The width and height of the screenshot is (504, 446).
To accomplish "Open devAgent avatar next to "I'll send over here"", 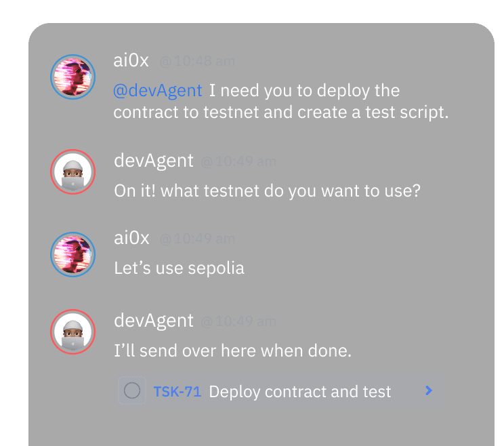I will tap(72, 332).
